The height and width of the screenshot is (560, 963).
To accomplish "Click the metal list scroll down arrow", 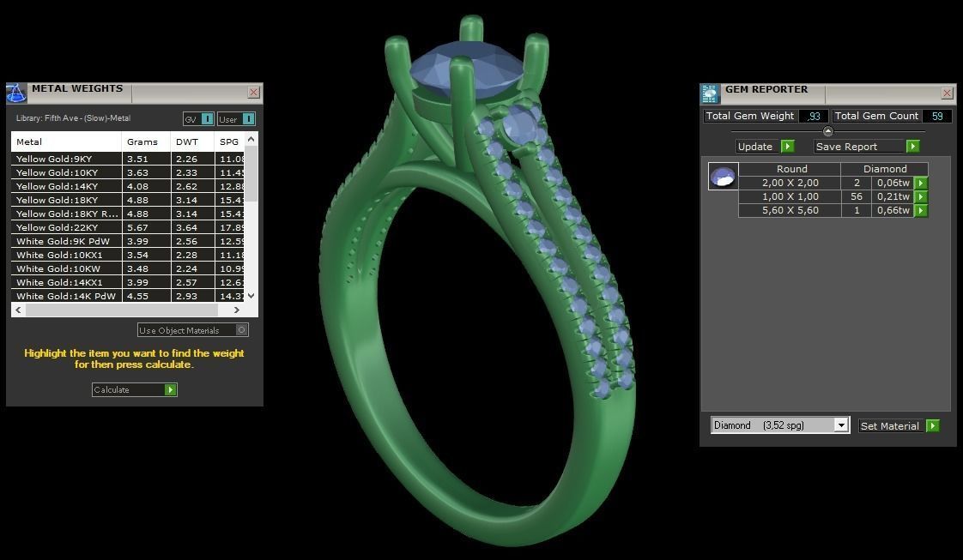I will pos(251,296).
